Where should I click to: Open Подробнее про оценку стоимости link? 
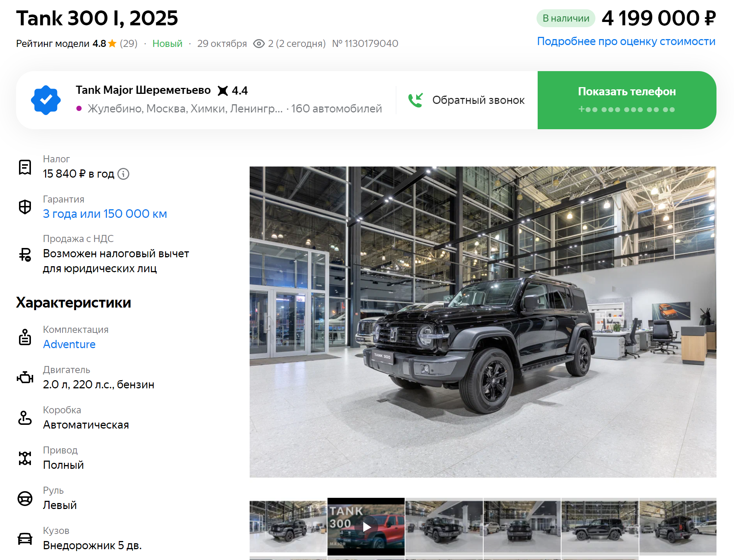click(x=626, y=41)
